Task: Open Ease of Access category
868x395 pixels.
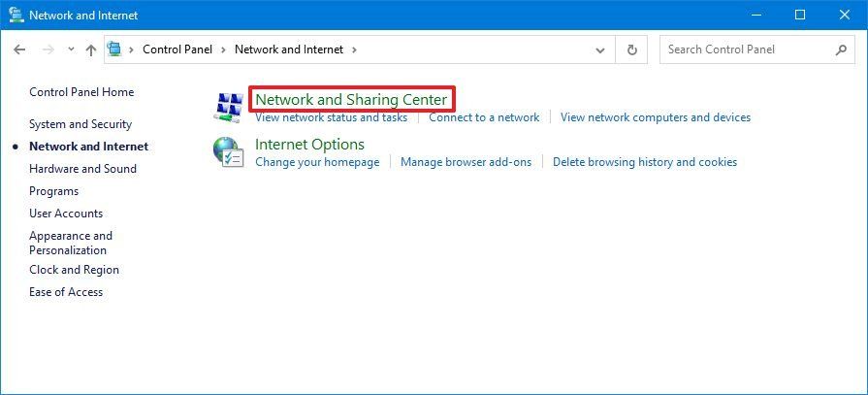Action: tap(66, 292)
